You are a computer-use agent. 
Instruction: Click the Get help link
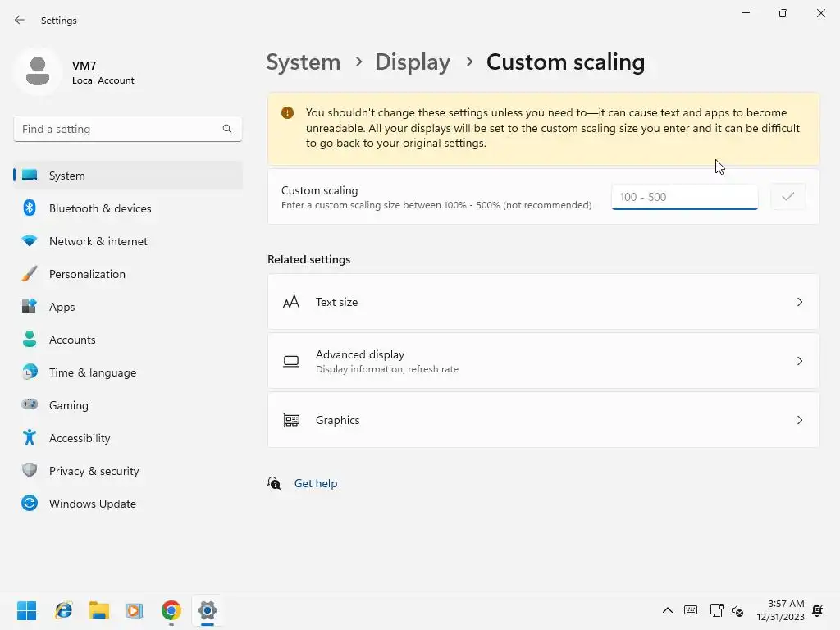coord(315,483)
